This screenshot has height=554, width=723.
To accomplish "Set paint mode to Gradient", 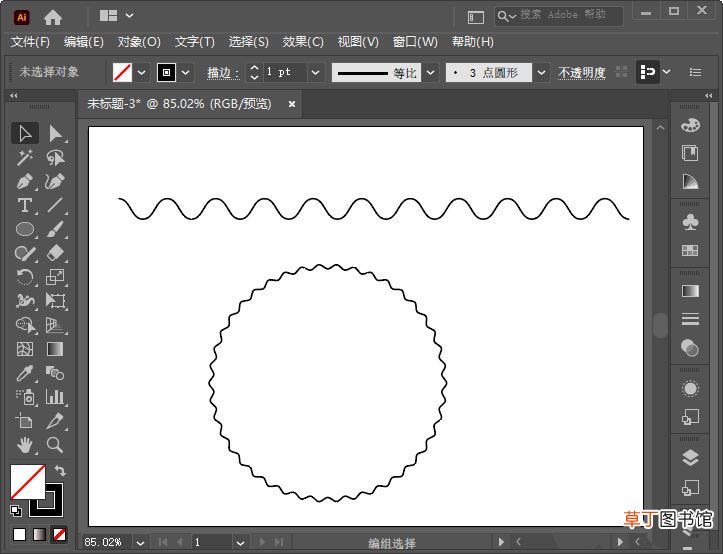I will coord(39,535).
